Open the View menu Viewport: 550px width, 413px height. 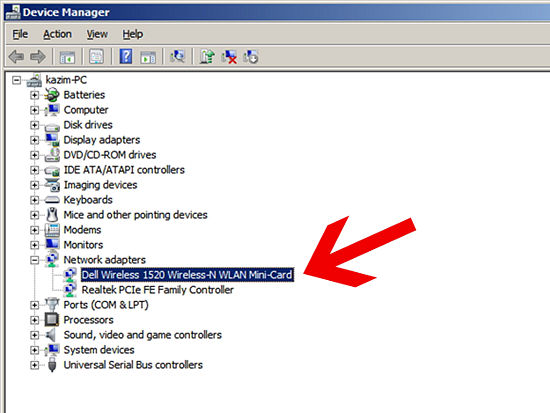coord(97,34)
